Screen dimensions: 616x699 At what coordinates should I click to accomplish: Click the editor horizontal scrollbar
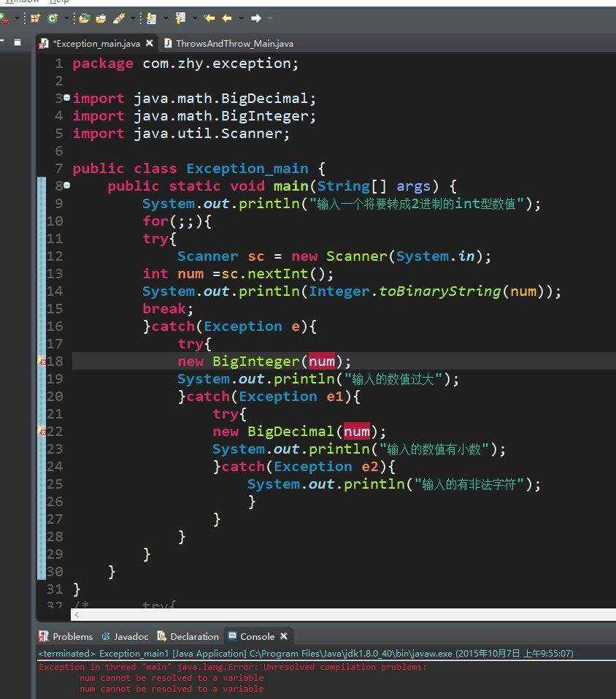tap(328, 615)
